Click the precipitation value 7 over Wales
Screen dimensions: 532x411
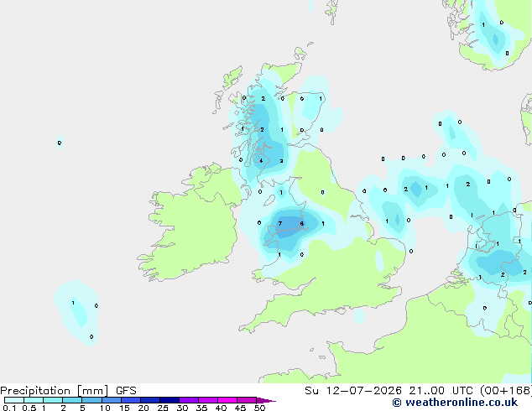click(280, 223)
